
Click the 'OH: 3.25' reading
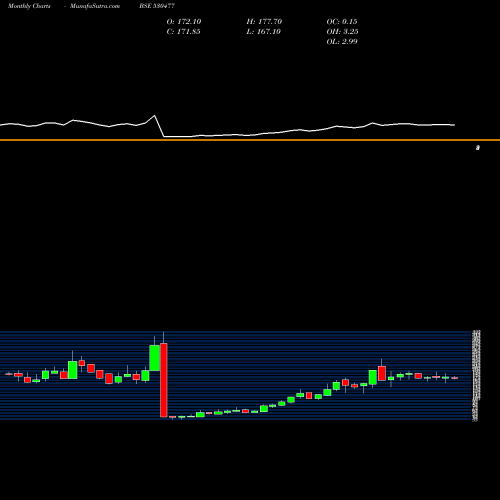pyautogui.click(x=342, y=31)
